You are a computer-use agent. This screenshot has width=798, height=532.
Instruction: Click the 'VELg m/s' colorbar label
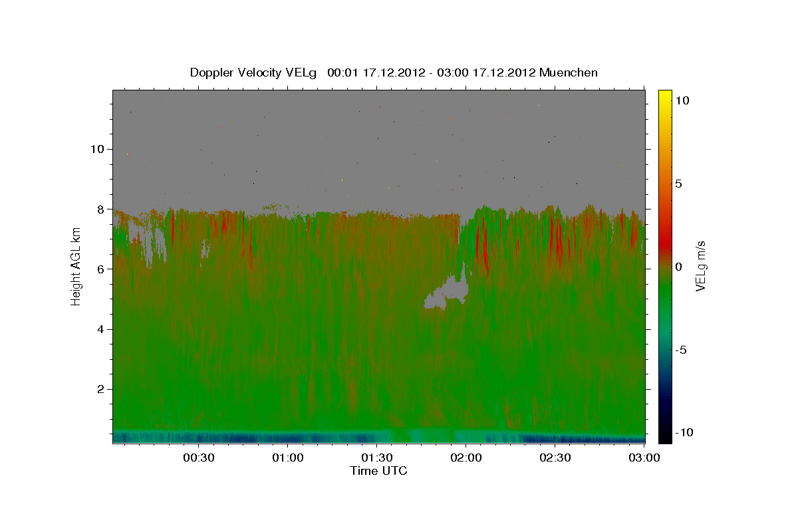700,267
